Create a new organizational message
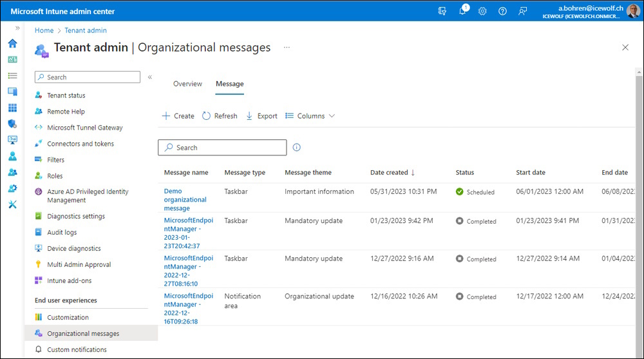The height and width of the screenshot is (359, 644). click(x=178, y=116)
